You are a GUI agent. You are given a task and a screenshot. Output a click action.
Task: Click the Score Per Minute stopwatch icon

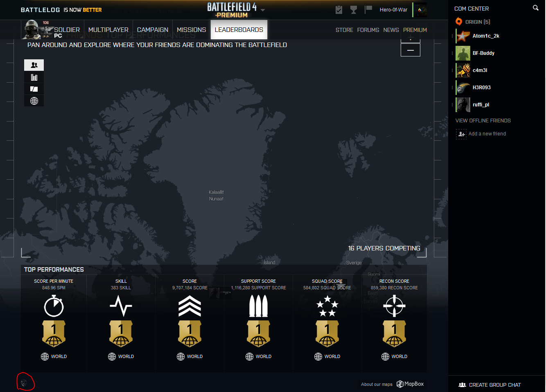54,306
